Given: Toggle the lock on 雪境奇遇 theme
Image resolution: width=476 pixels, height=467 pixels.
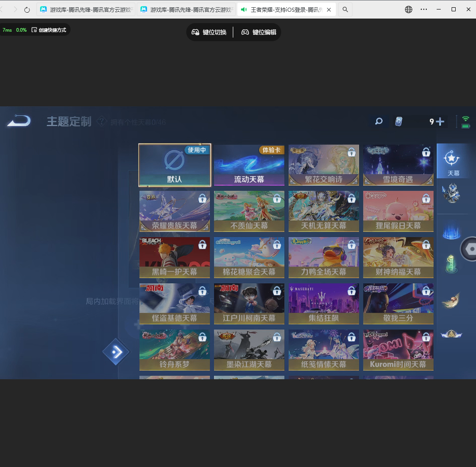Looking at the screenshot, I should (x=426, y=153).
